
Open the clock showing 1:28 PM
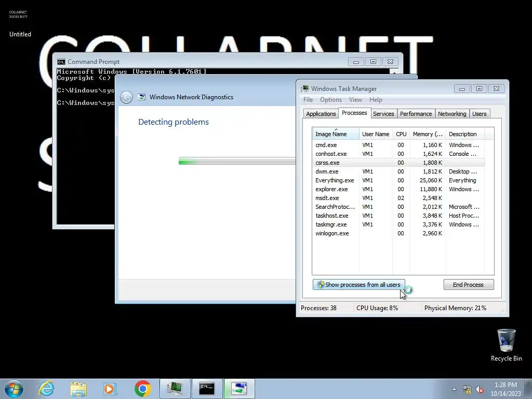506,385
